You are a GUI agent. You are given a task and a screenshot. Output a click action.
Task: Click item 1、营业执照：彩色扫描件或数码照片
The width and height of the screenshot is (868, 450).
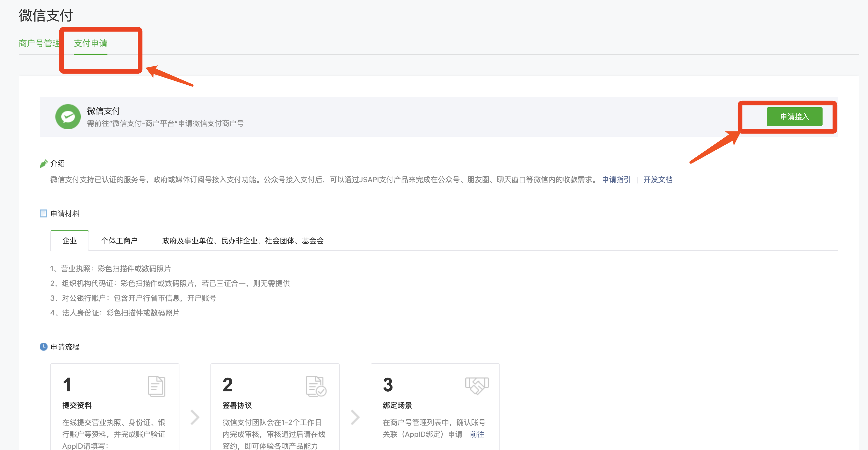[x=111, y=269]
